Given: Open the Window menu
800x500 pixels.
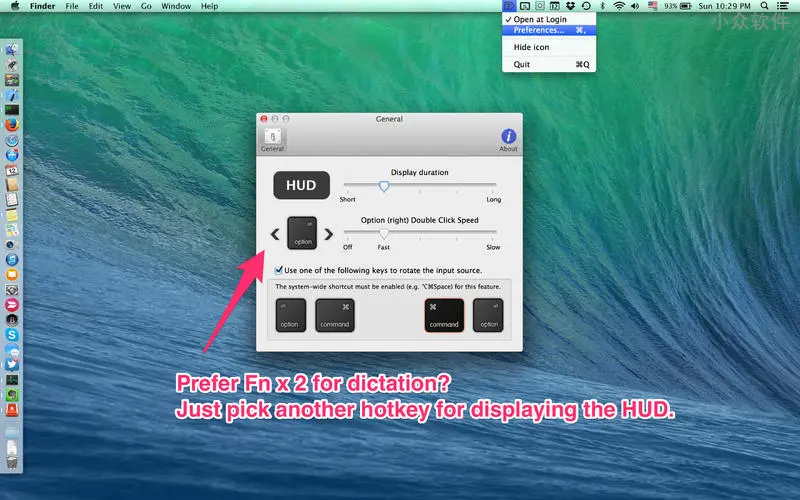Looking at the screenshot, I should click(x=176, y=6).
